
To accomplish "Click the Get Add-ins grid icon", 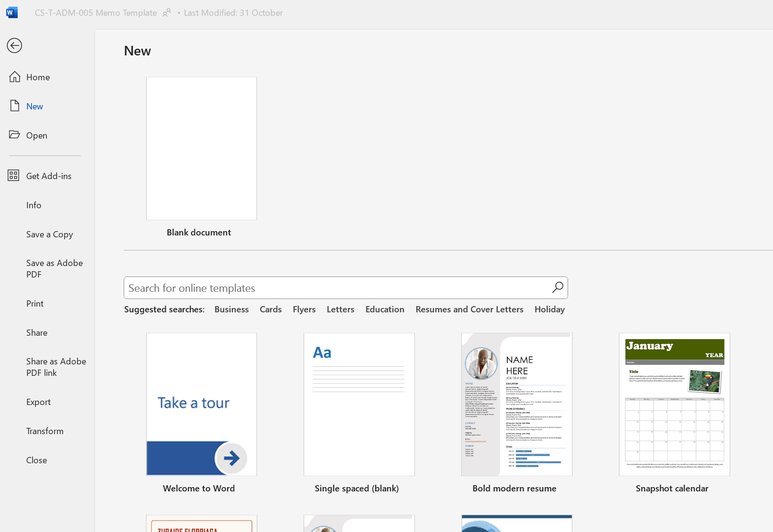I will pos(13,175).
